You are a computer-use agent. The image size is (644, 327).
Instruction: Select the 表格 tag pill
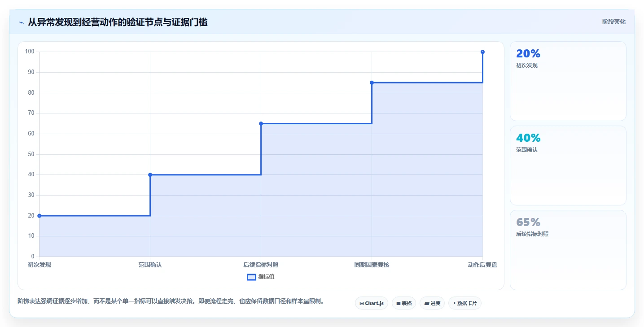click(x=404, y=303)
